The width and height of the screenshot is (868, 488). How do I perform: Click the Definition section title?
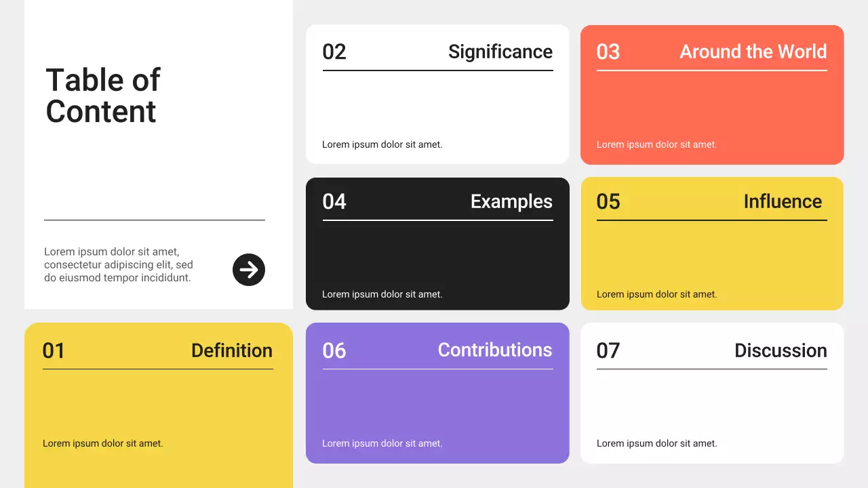pyautogui.click(x=231, y=350)
